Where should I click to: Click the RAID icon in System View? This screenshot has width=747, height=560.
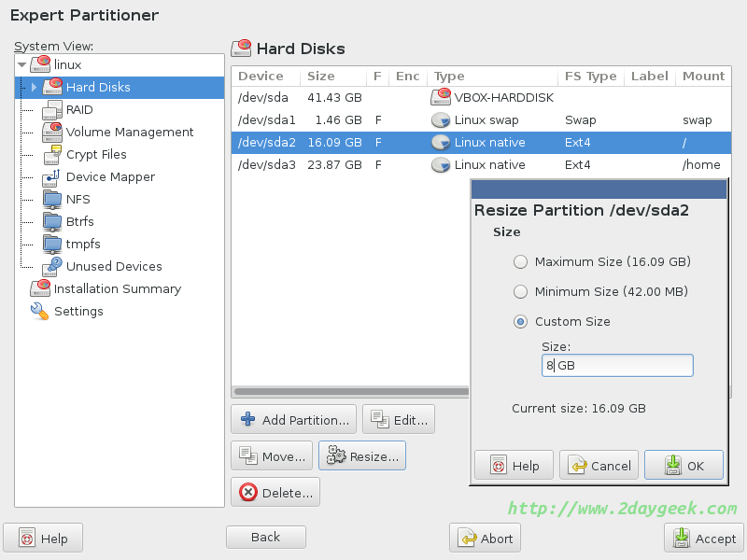click(51, 110)
